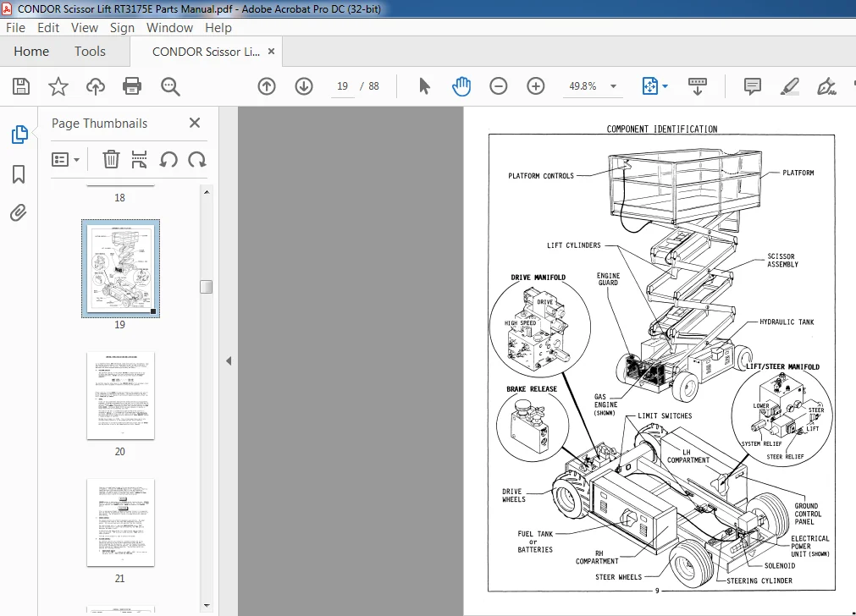Add the file to starred favorites
The image size is (856, 616).
58,86
